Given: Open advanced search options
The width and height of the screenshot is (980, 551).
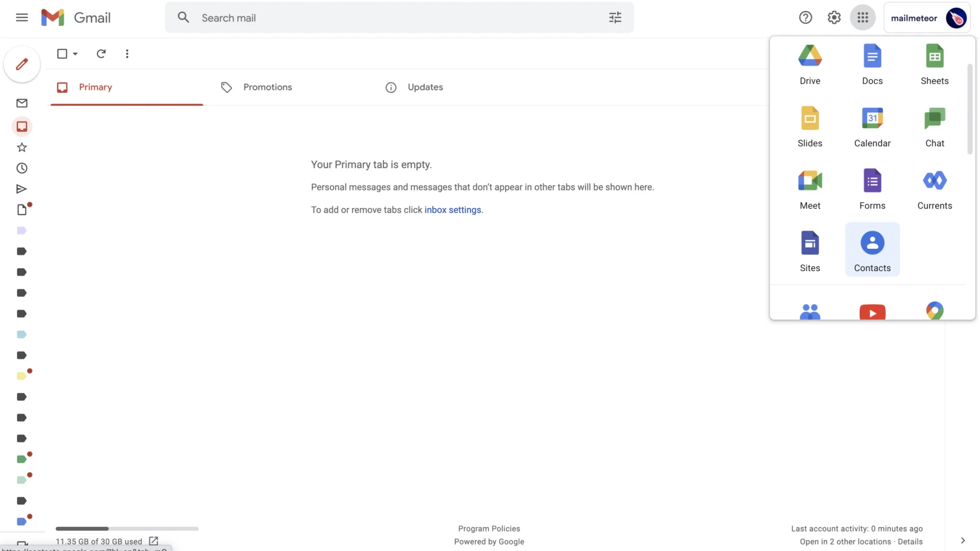Looking at the screenshot, I should [x=615, y=18].
